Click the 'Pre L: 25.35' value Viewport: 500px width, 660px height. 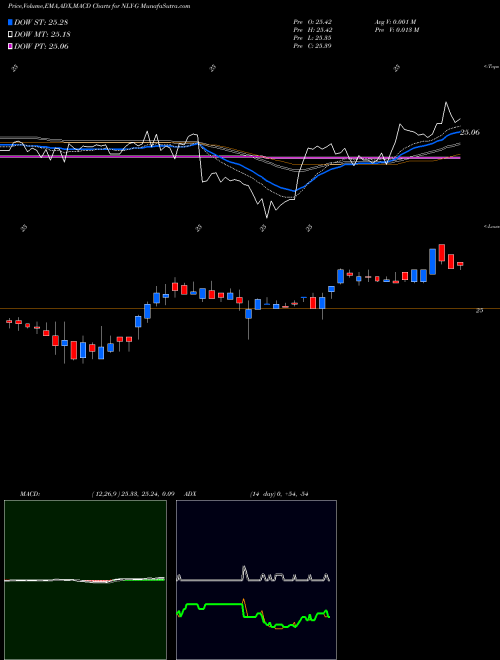tap(313, 38)
